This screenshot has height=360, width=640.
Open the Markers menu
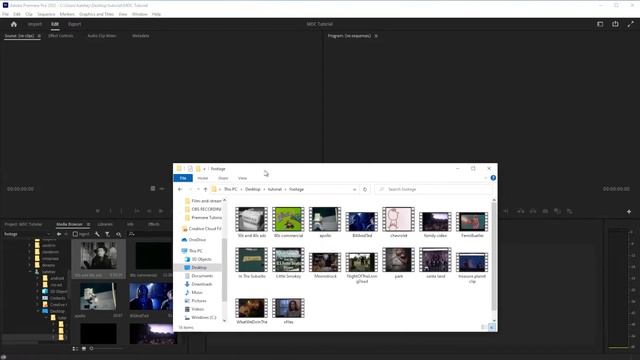point(67,14)
